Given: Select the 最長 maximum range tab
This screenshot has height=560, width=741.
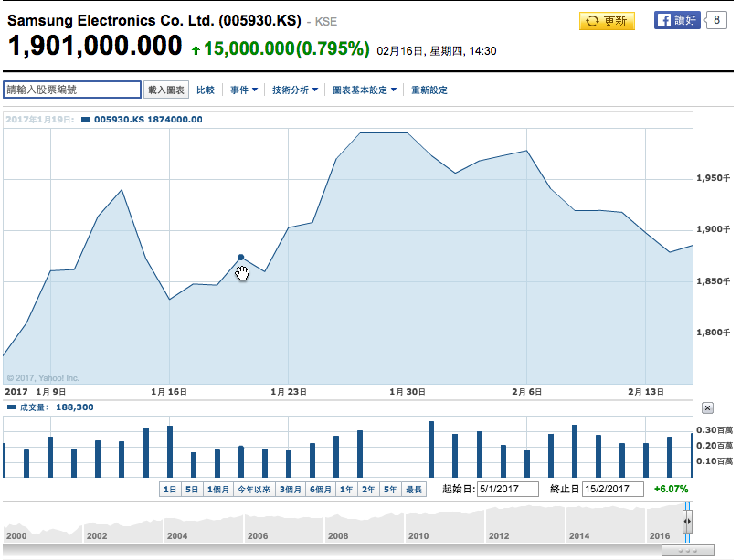Looking at the screenshot, I should pyautogui.click(x=414, y=489).
